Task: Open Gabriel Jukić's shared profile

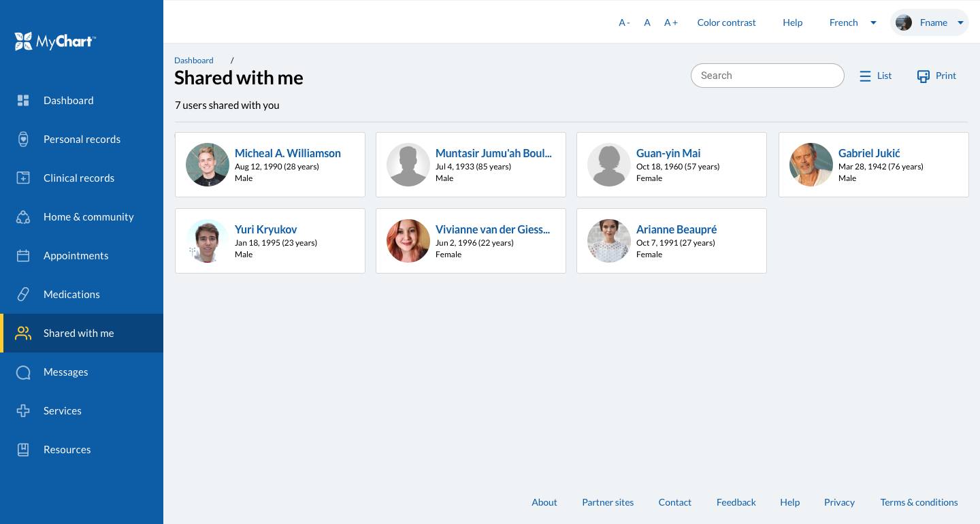Action: click(x=870, y=152)
